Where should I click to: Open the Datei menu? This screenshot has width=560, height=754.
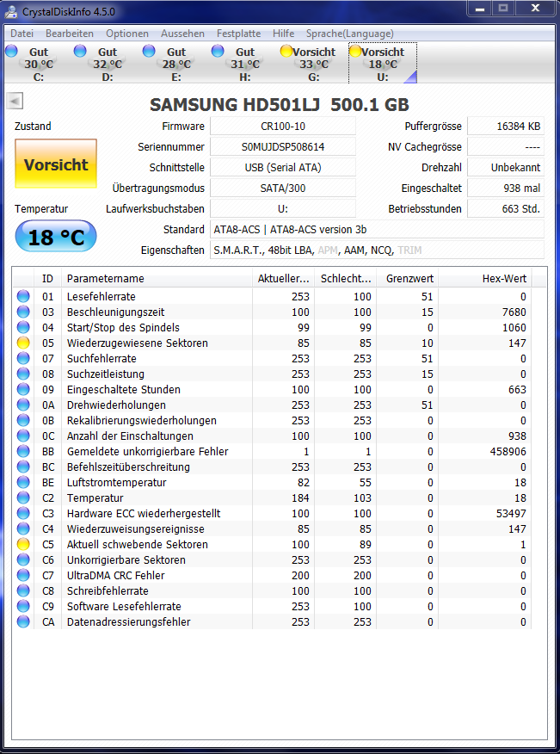(22, 34)
